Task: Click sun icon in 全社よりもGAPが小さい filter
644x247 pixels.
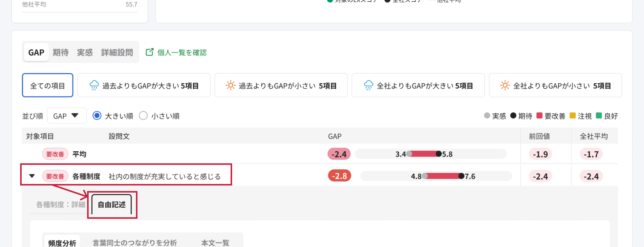Action: tap(505, 85)
